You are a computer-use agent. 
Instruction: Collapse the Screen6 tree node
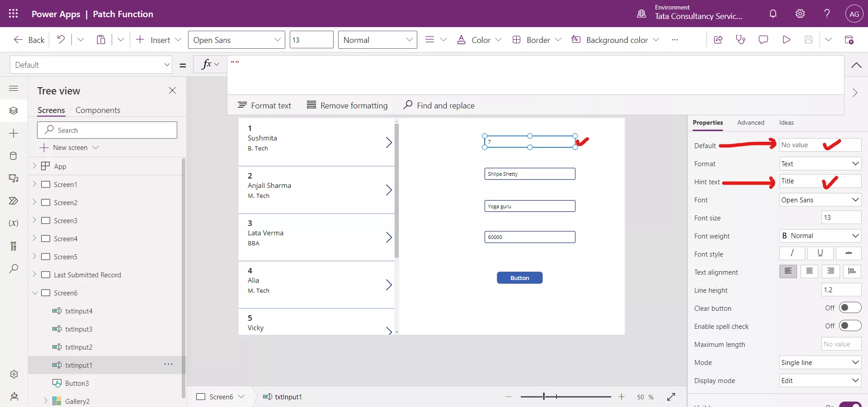[35, 293]
